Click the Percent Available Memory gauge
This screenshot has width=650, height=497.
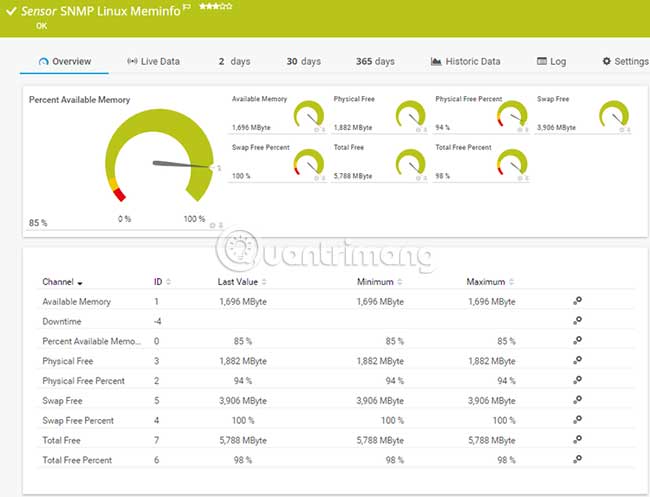[x=160, y=155]
